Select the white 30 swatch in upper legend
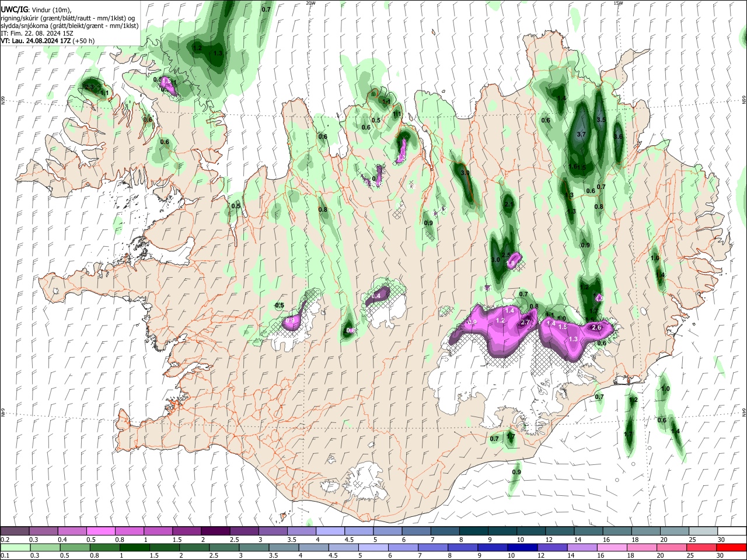The height and width of the screenshot is (560, 747). 732,531
